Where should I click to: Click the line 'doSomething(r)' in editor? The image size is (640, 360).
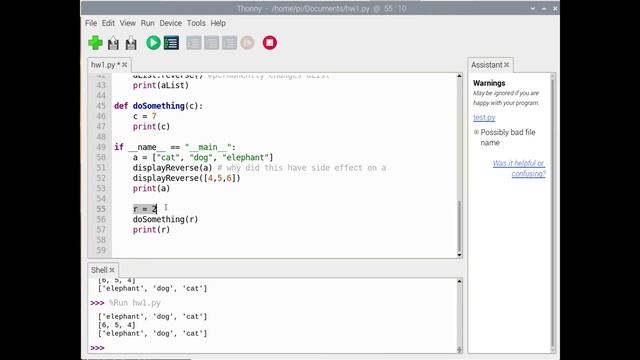(x=165, y=220)
